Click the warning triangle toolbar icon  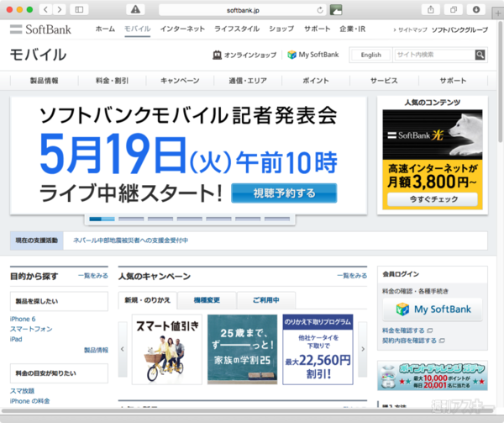pyautogui.click(x=135, y=9)
